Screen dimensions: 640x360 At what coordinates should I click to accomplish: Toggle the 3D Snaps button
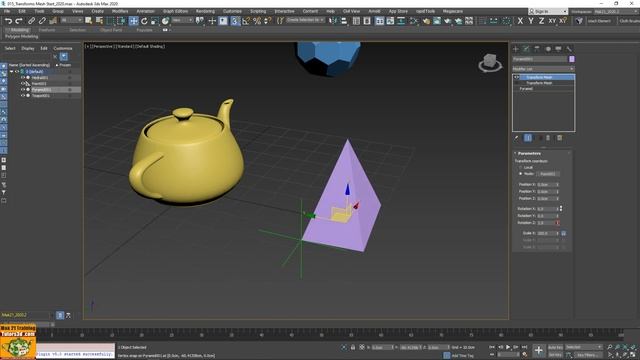click(235, 21)
